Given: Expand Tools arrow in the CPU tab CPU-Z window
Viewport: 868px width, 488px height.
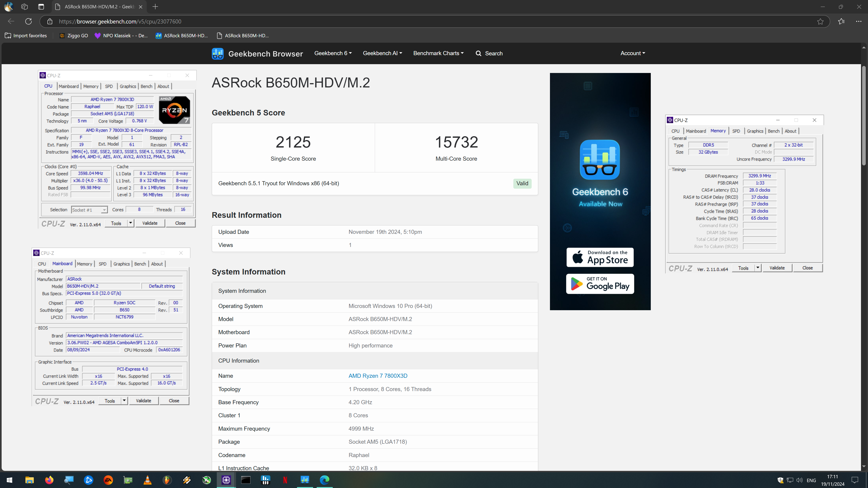Looking at the screenshot, I should 130,223.
